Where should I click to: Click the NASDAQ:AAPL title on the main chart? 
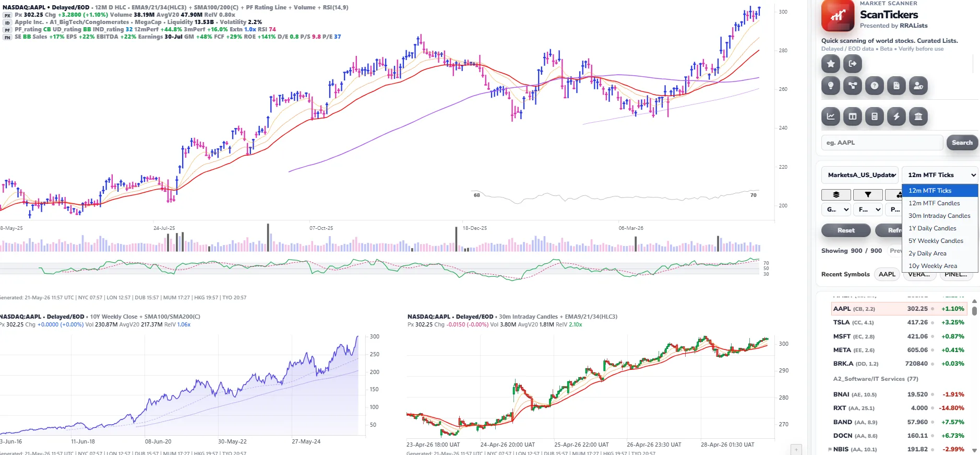click(x=24, y=7)
